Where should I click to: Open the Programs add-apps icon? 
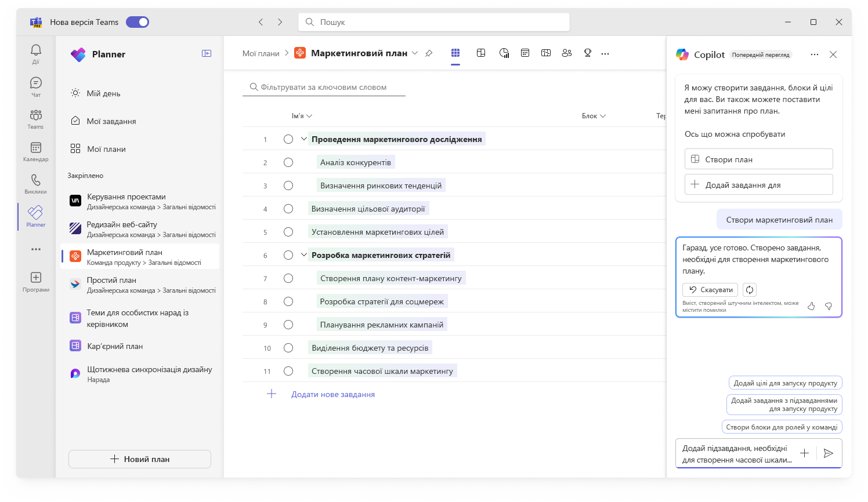point(36,278)
